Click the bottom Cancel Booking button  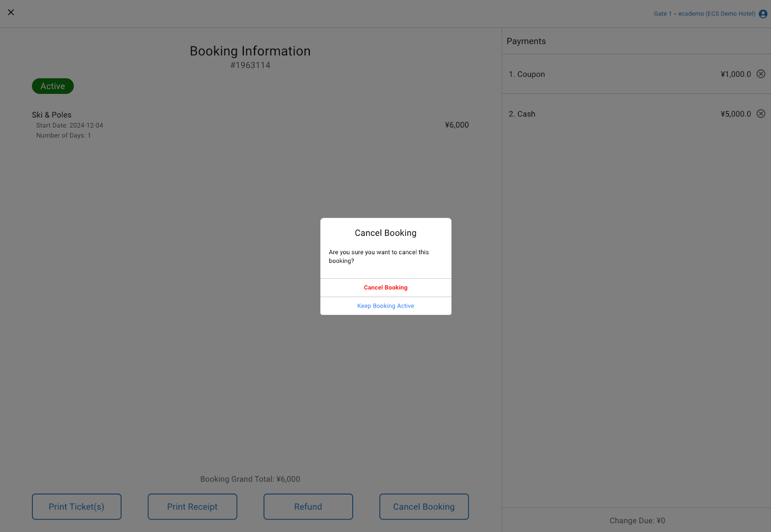424,506
